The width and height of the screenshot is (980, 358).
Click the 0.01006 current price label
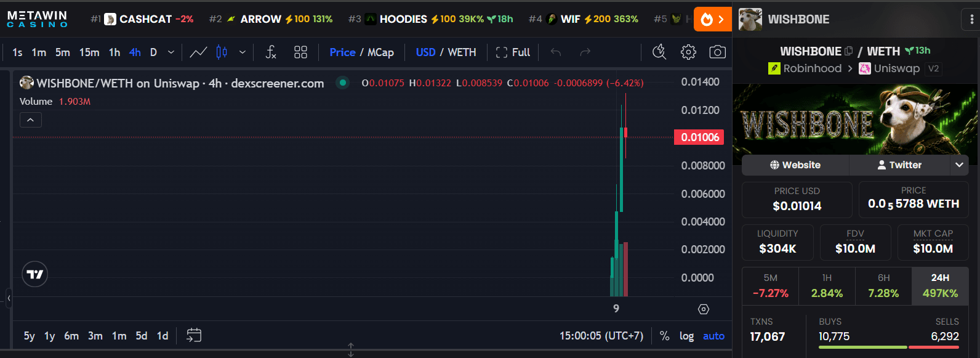pyautogui.click(x=699, y=137)
